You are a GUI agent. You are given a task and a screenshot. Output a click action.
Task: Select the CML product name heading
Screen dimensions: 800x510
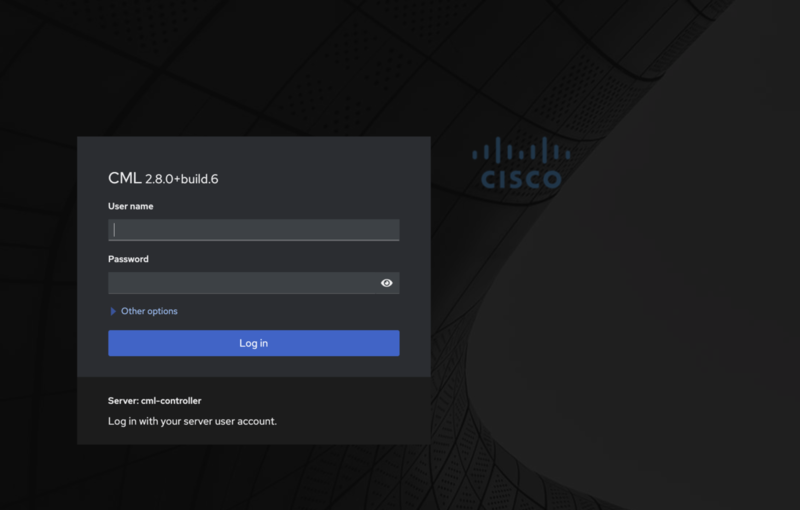[124, 178]
